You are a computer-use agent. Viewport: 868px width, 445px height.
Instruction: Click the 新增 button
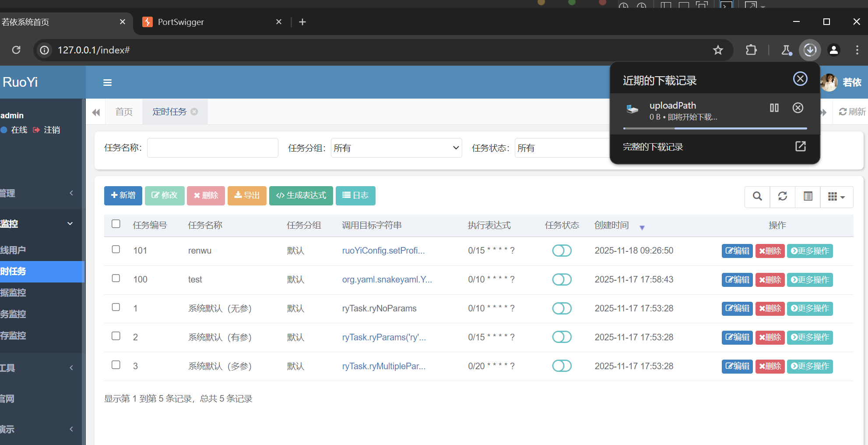click(x=123, y=195)
